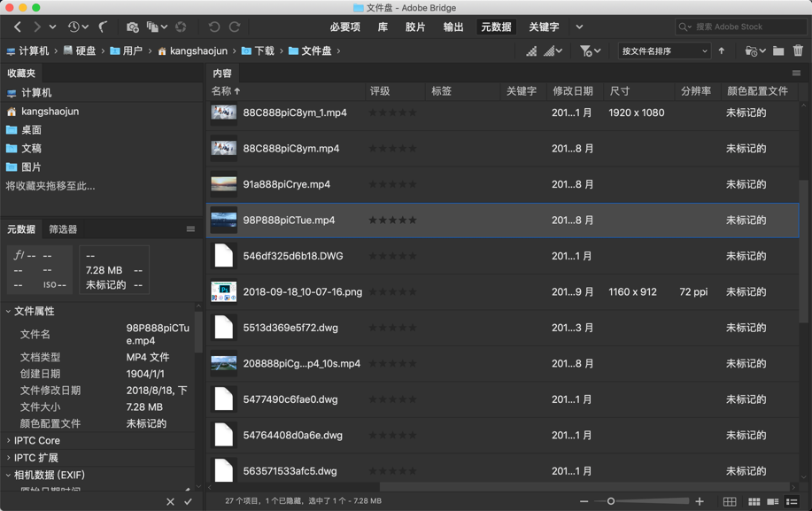This screenshot has width=812, height=511.
Task: Collapse the 文件属性 section
Action: click(9, 311)
